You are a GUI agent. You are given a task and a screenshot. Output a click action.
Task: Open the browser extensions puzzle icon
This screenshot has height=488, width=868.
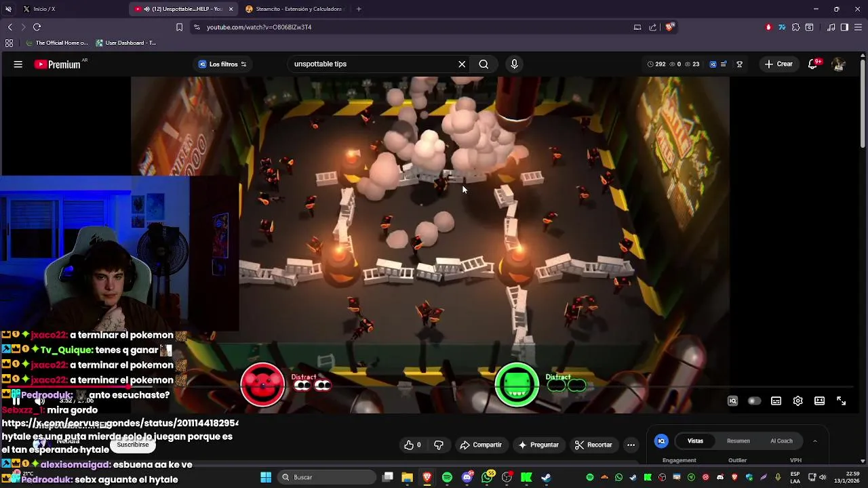pos(795,27)
